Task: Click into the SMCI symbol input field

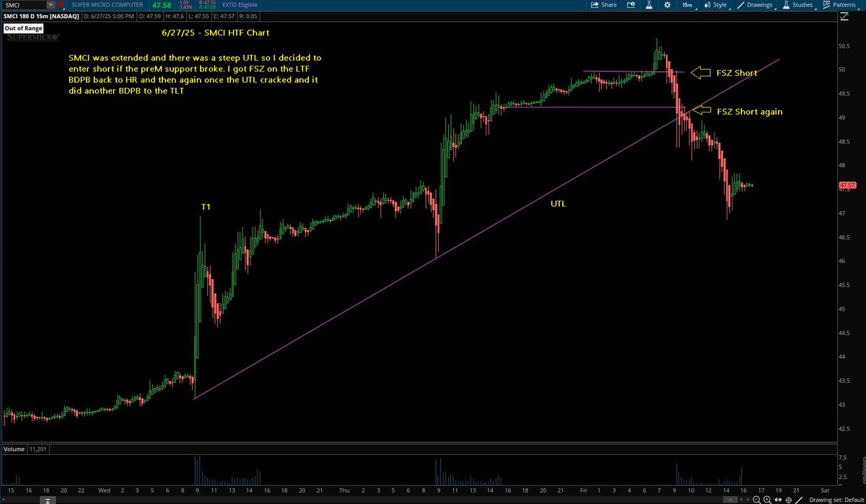Action: click(24, 5)
